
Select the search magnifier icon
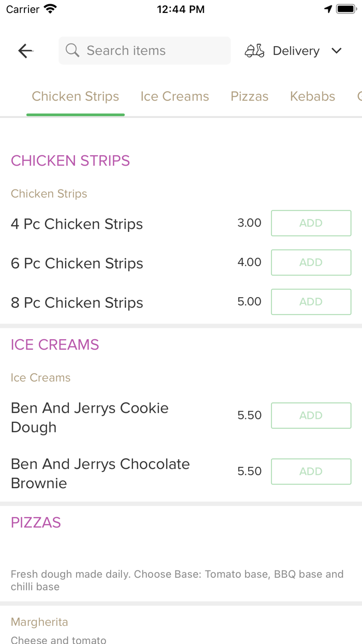coord(72,50)
